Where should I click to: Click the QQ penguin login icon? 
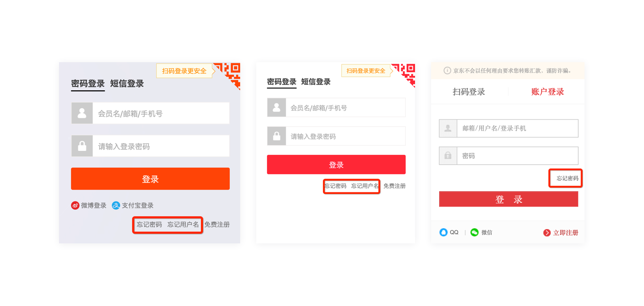443,232
